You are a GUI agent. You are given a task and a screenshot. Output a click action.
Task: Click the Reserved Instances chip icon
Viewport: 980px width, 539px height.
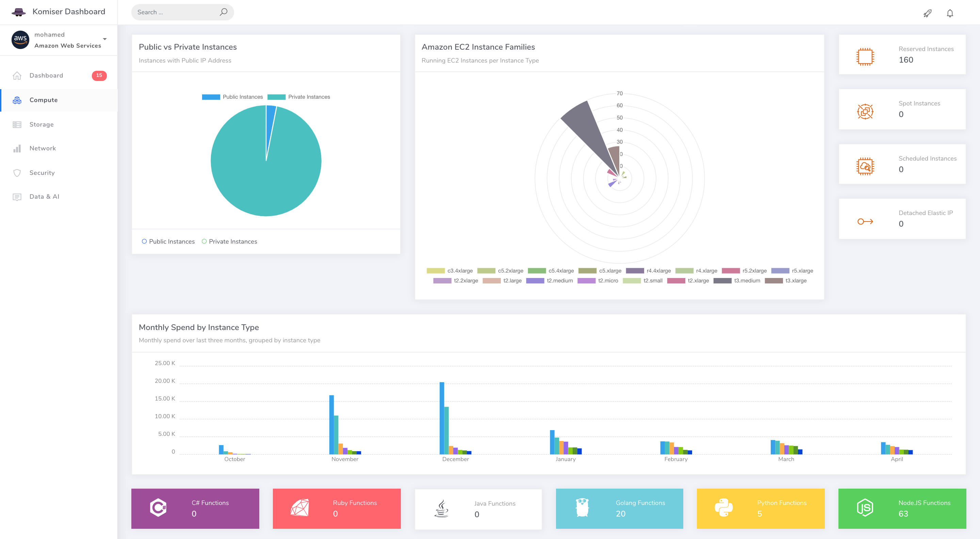(865, 57)
